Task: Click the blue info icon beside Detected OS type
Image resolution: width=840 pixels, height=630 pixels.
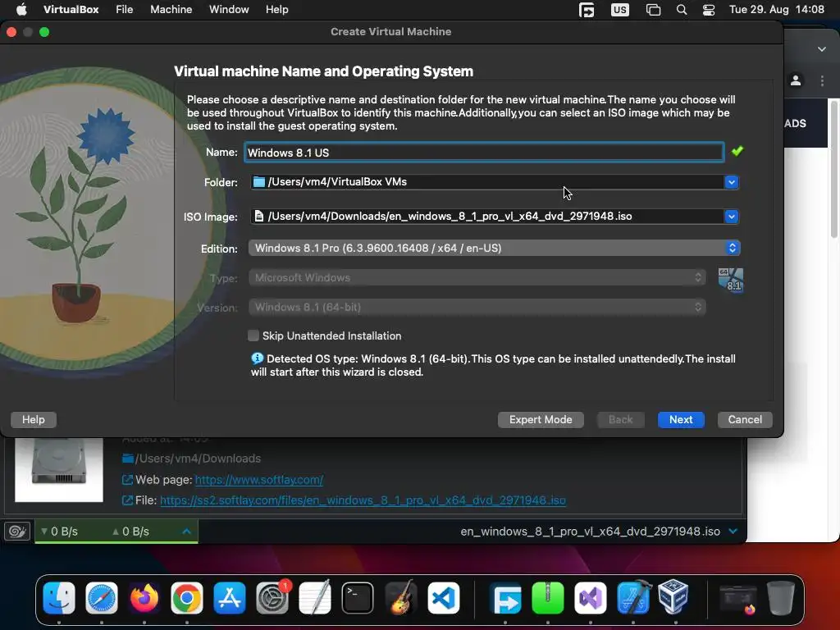Action: point(257,358)
